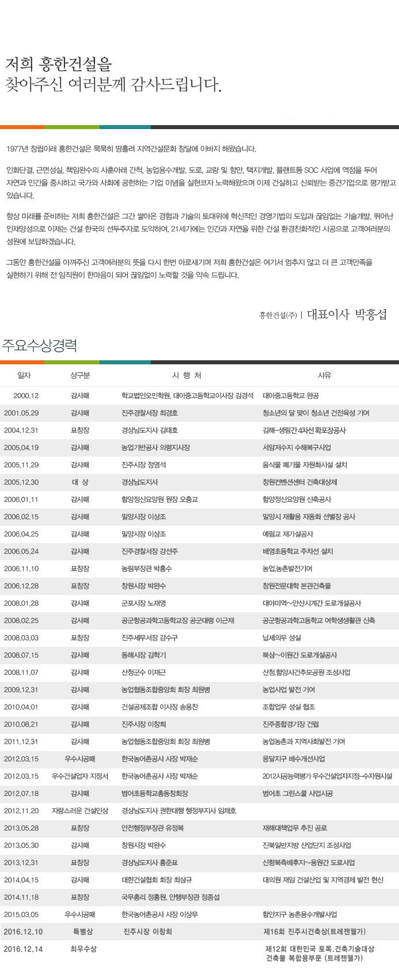
Task: Select '서암저수지 수해복구사업' reason
Action: pyautogui.click(x=297, y=447)
